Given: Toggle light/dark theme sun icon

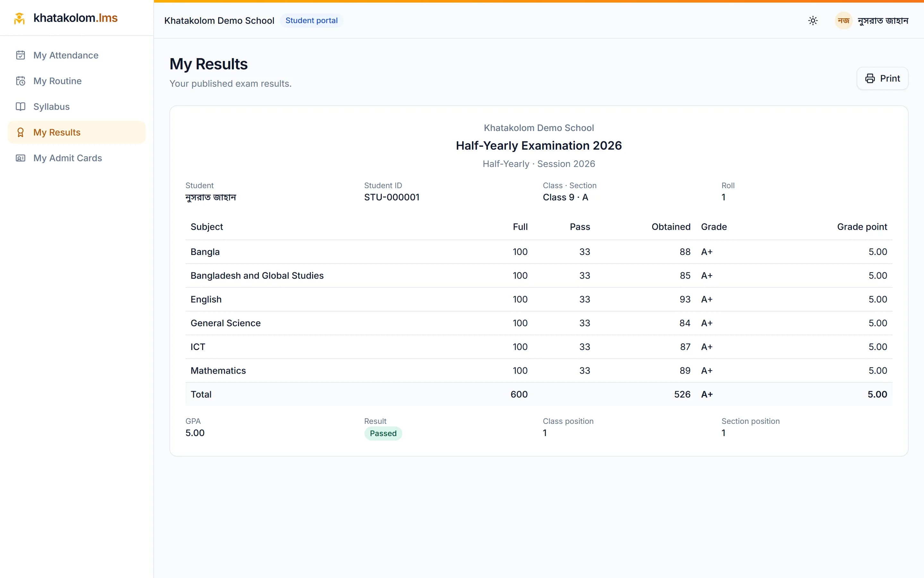Looking at the screenshot, I should point(813,21).
